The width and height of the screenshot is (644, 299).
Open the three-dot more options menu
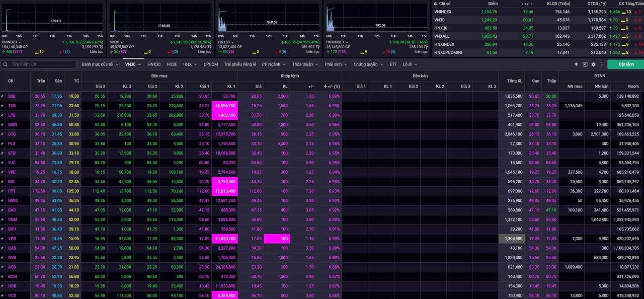(x=601, y=64)
